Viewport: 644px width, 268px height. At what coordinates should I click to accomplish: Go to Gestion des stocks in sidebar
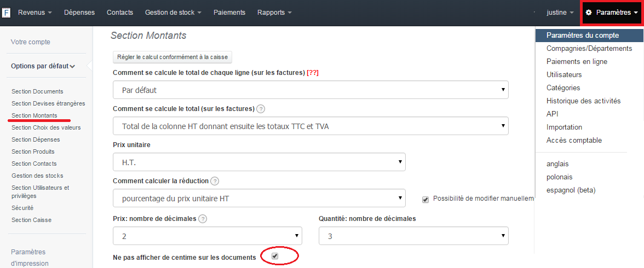pyautogui.click(x=37, y=176)
